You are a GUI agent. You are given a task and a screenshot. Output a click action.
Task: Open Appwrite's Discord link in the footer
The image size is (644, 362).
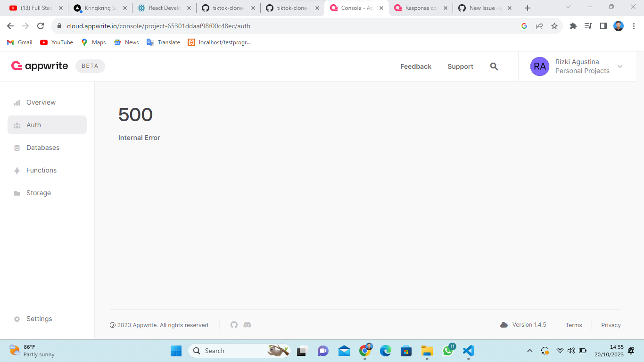coord(247,325)
